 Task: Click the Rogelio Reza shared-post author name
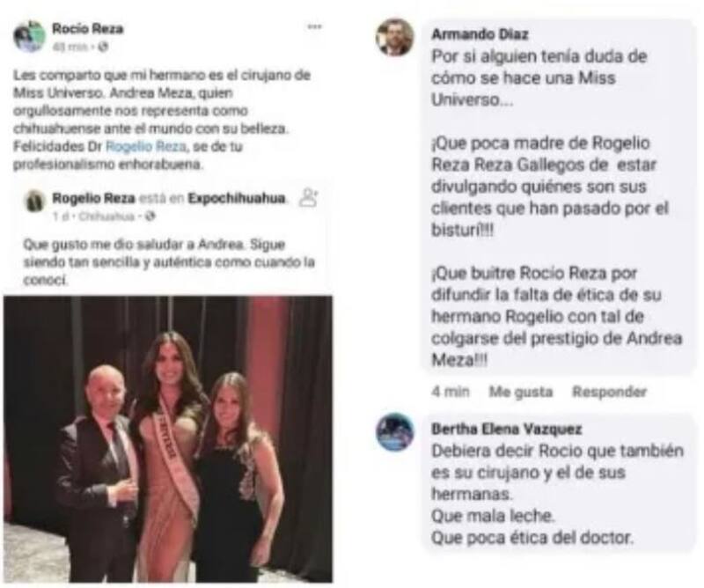(93, 198)
